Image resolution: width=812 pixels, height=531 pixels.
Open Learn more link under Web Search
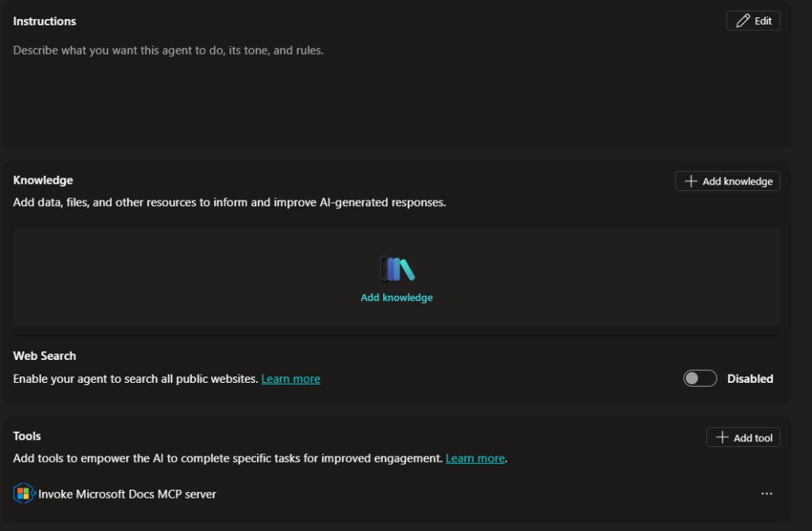tap(290, 379)
